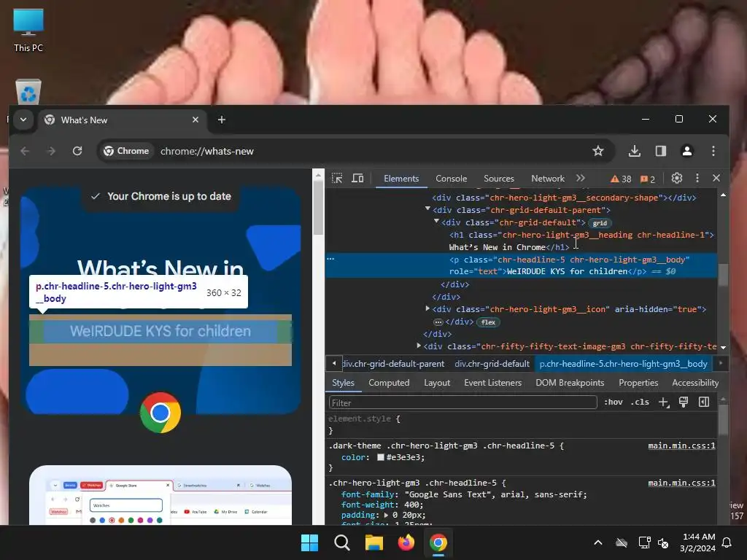Image resolution: width=747 pixels, height=560 pixels.
Task: Switch to the Console tab
Action: 451,179
